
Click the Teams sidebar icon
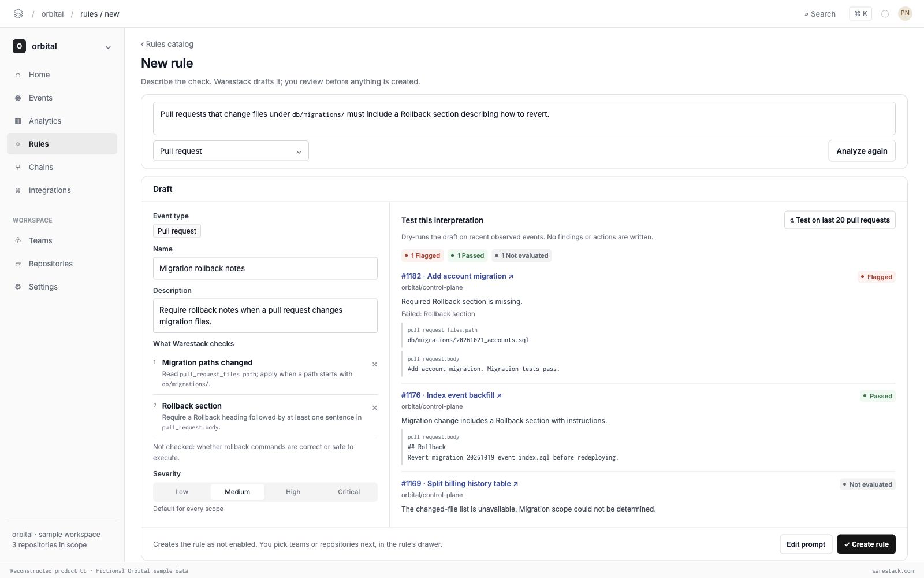pyautogui.click(x=18, y=240)
